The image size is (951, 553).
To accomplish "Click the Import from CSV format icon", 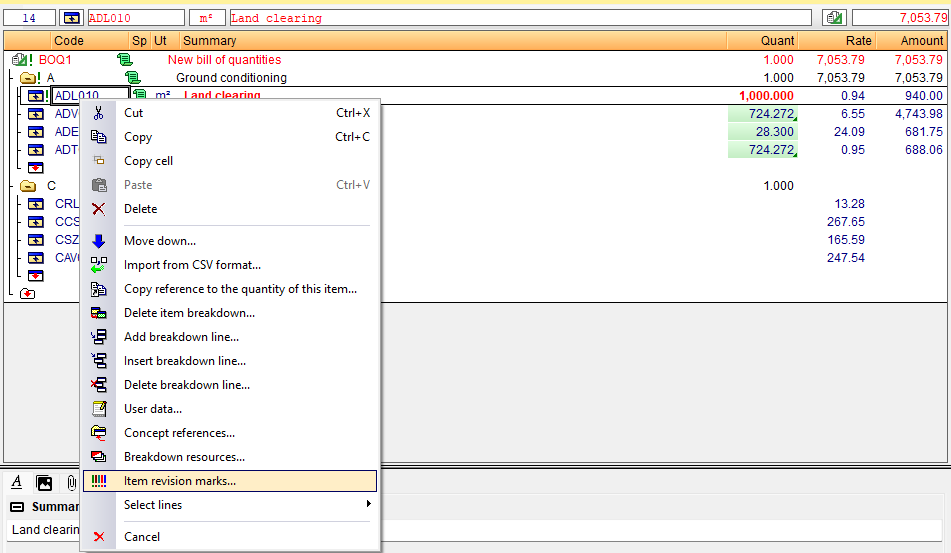I will pyautogui.click(x=98, y=265).
